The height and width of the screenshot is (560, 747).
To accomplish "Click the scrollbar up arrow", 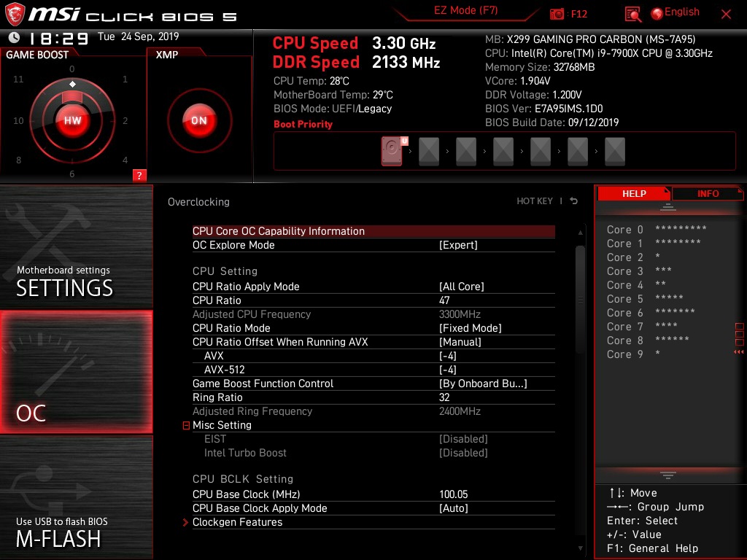I will point(580,233).
